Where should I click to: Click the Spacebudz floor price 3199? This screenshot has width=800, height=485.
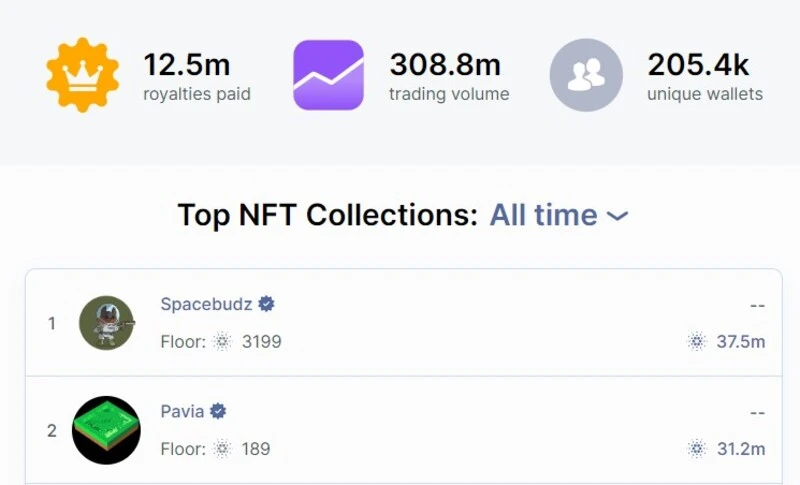click(x=261, y=342)
